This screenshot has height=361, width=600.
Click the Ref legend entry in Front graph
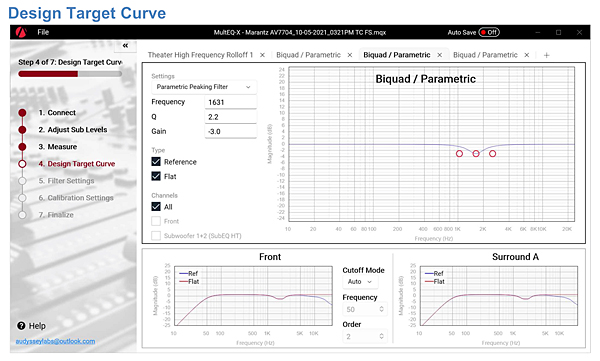[188, 273]
